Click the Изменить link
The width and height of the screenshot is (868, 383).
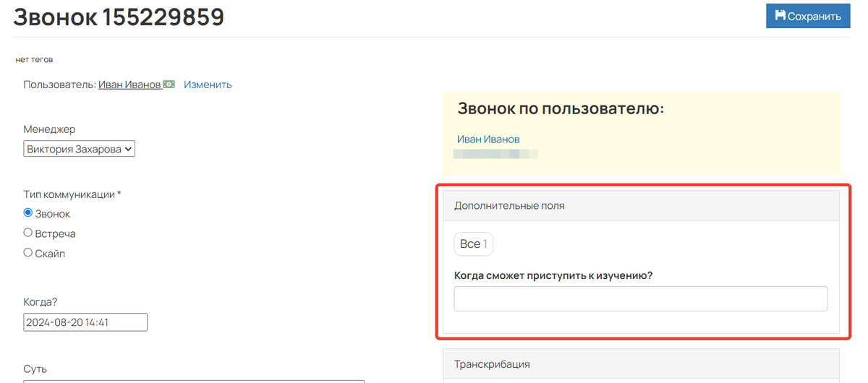click(208, 85)
